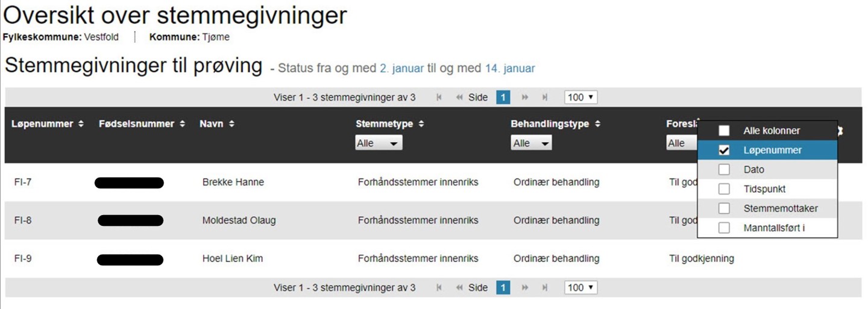Viewport: 868px width, 309px height.
Task: Open the Behandlingstype Alle dropdown
Action: tap(531, 143)
